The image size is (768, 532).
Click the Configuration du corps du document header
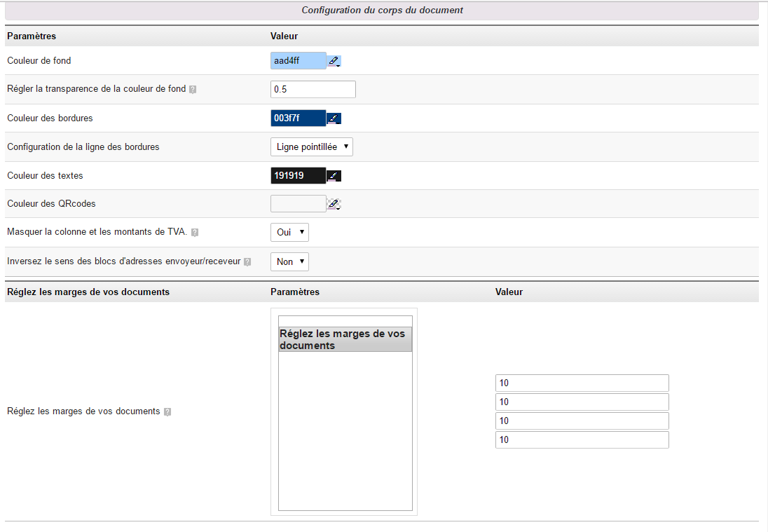(x=382, y=11)
